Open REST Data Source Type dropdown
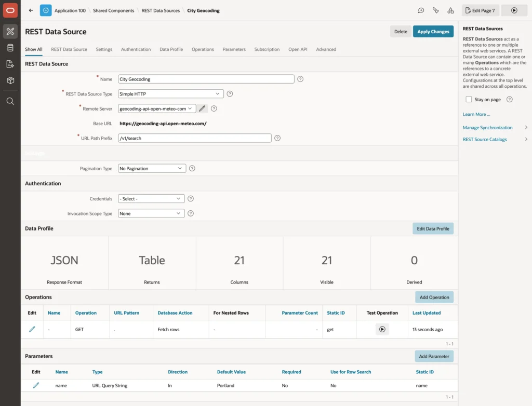The height and width of the screenshot is (406, 532). click(x=170, y=94)
